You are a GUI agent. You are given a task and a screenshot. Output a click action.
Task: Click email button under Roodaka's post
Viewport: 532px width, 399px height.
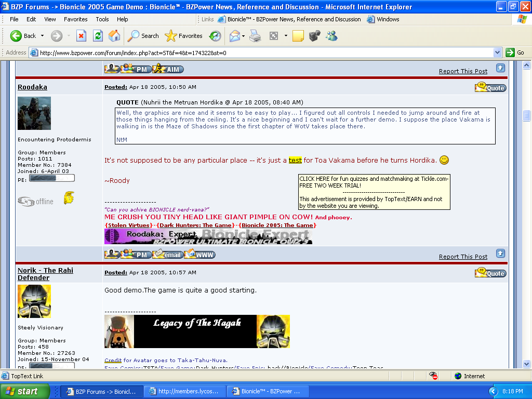tap(168, 255)
